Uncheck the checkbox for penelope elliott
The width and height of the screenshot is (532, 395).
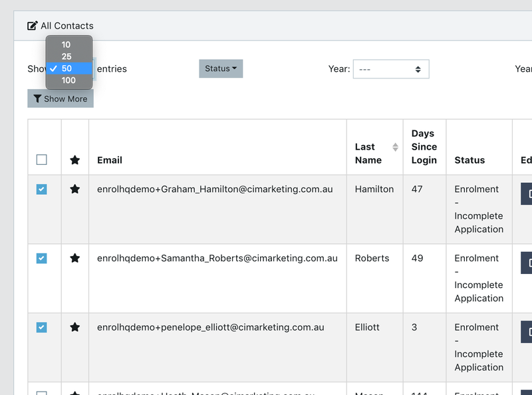(42, 327)
